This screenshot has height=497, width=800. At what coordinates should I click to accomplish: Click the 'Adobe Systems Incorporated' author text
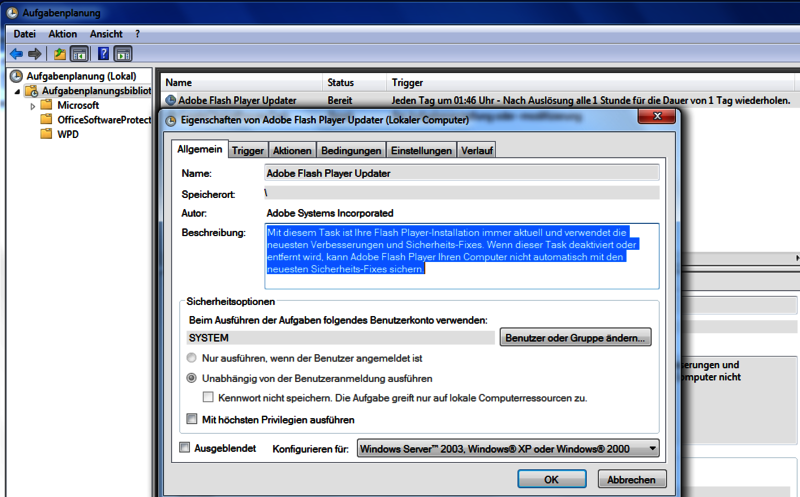[x=330, y=213]
